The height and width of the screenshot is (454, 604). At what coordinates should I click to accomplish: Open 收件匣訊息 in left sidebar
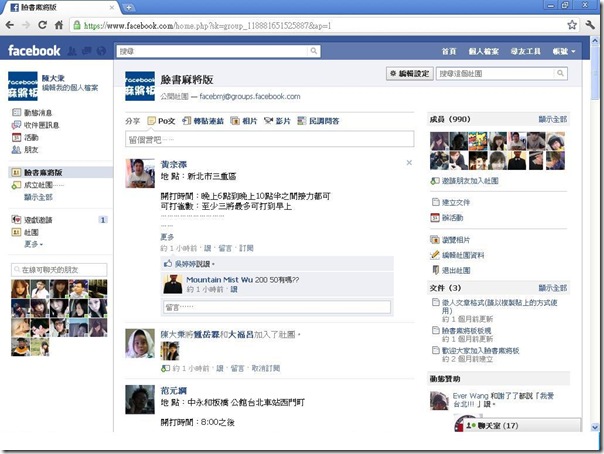pyautogui.click(x=35, y=125)
